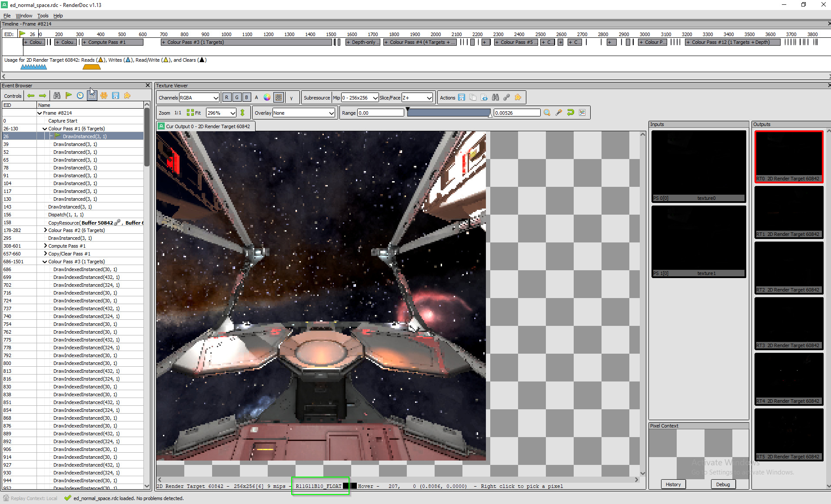Collapse the Frame #8214 tree node
The width and height of the screenshot is (831, 504).
click(40, 113)
